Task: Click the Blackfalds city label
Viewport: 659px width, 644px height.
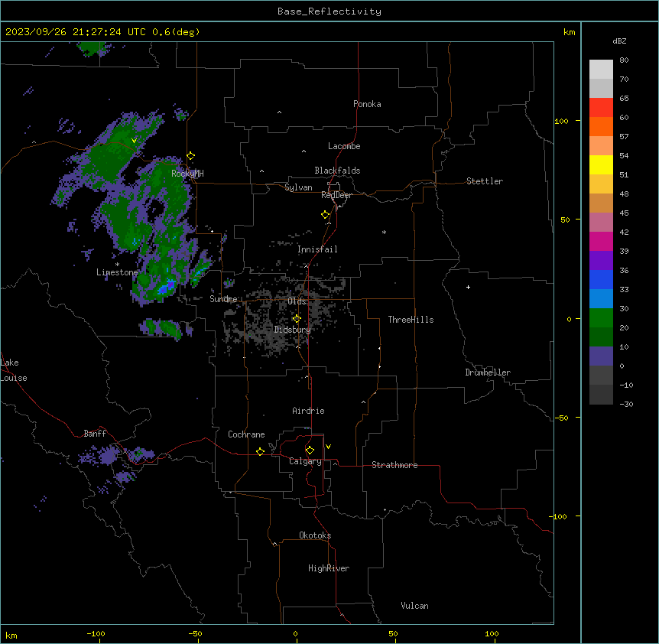Action: click(x=337, y=171)
